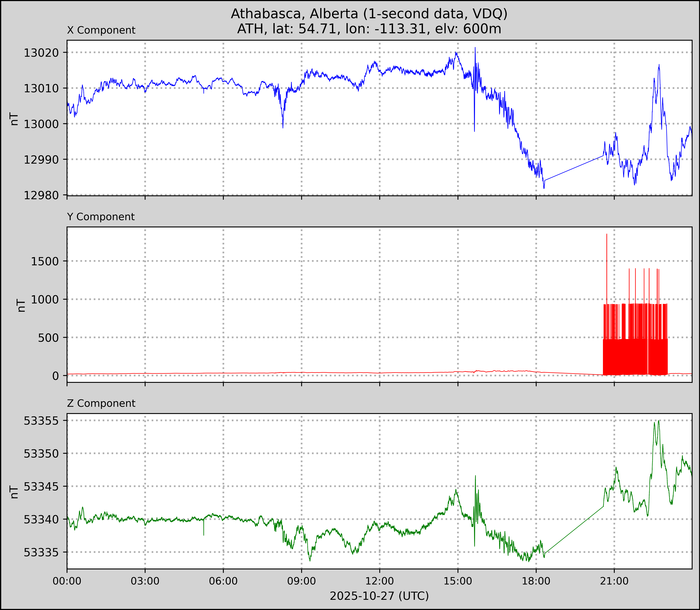Image resolution: width=700 pixels, height=610 pixels.
Task: Click the 18:00 time axis label
Action: tap(536, 581)
